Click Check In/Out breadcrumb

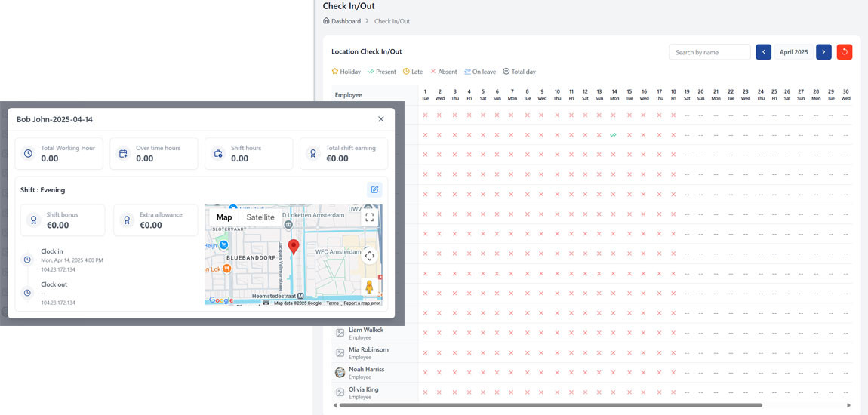pyautogui.click(x=392, y=21)
